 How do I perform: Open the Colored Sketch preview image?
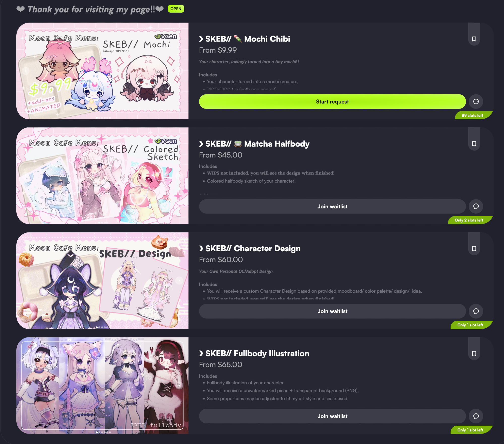pyautogui.click(x=102, y=176)
